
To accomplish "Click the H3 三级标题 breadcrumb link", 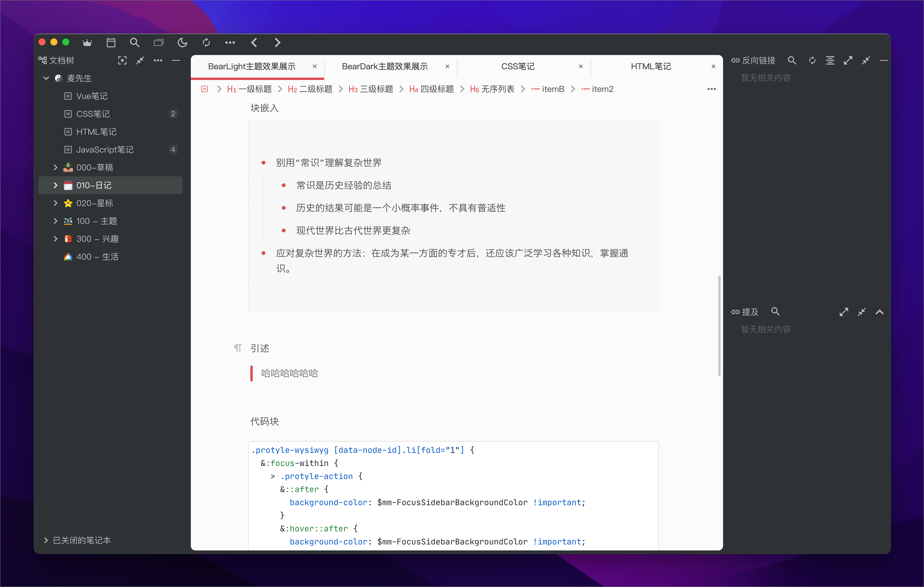I will click(371, 89).
